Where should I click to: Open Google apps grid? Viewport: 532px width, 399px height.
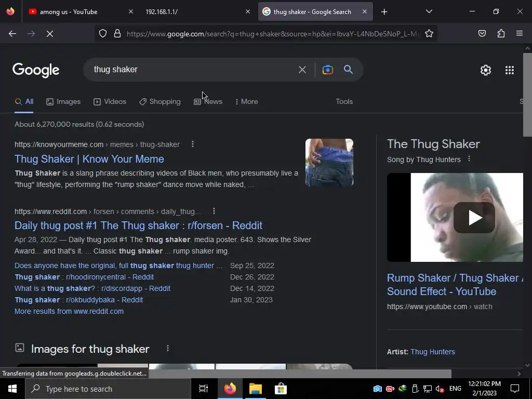point(509,70)
